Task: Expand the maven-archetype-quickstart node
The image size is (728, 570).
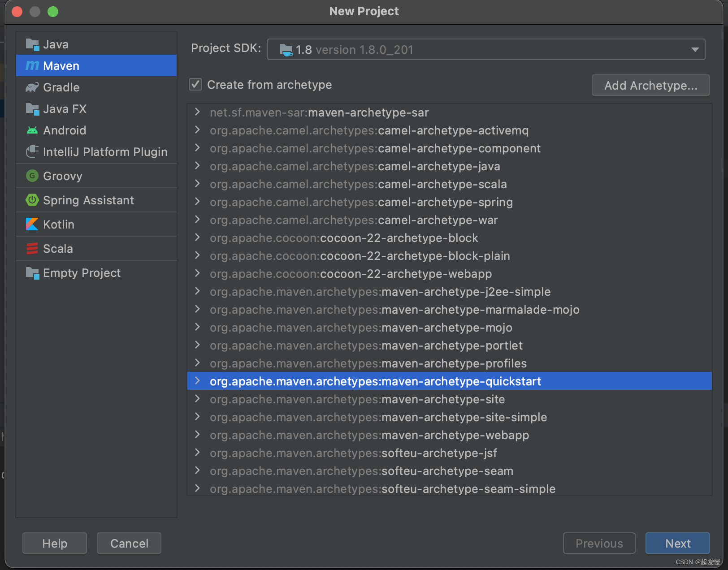Action: (197, 381)
